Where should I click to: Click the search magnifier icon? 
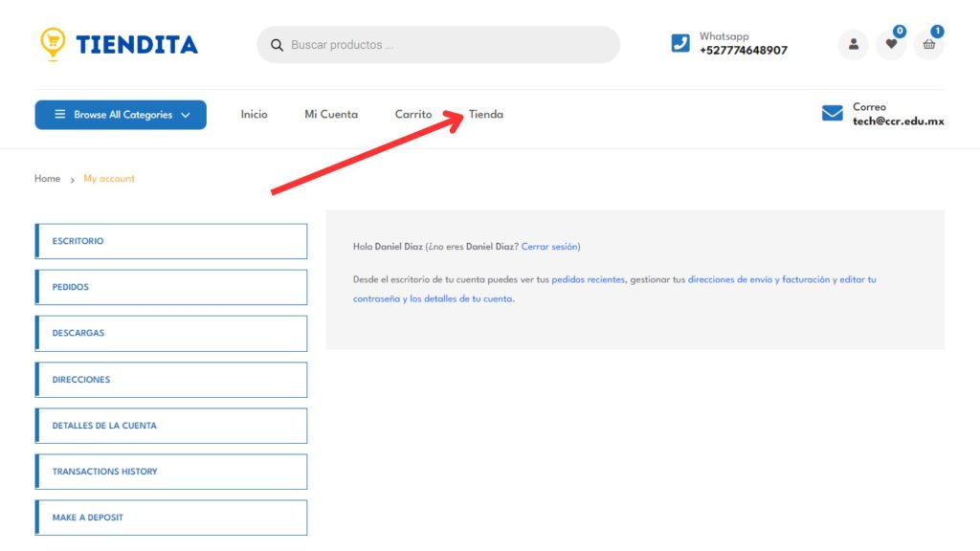(278, 45)
